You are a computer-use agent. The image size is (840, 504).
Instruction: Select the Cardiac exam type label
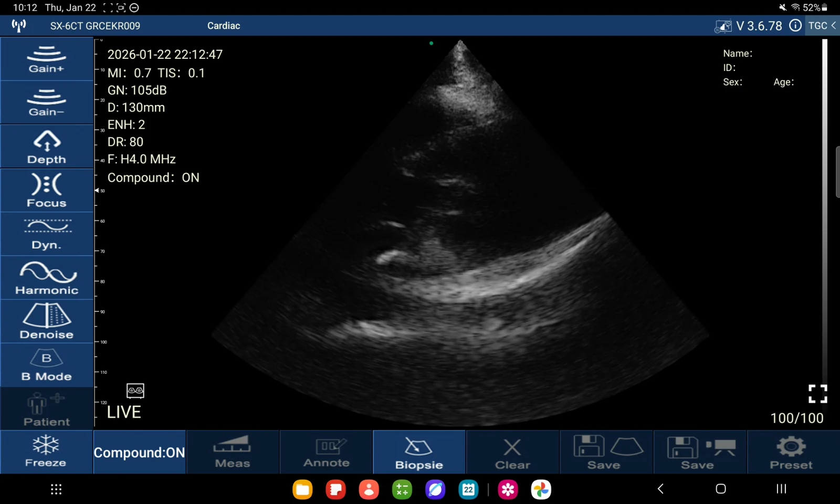224,26
